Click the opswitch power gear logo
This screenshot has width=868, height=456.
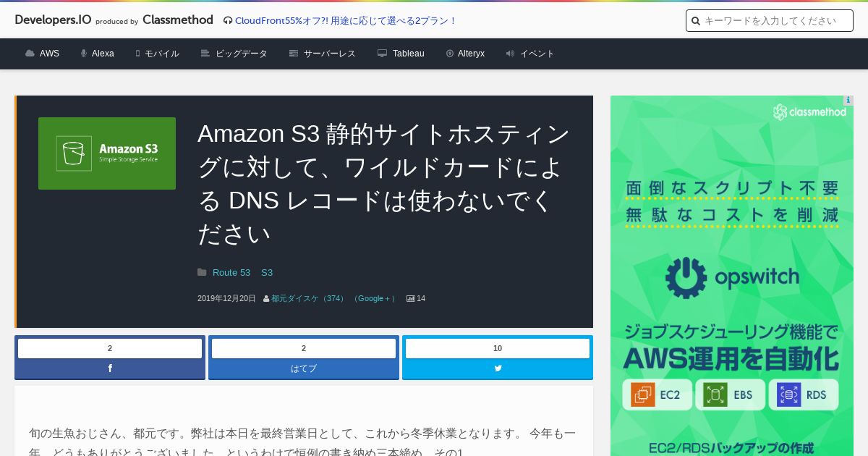point(686,277)
